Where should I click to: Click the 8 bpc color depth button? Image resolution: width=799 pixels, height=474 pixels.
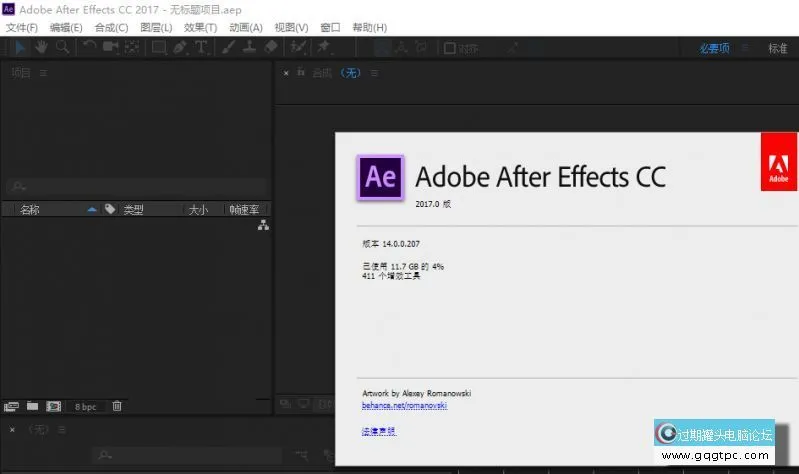point(86,406)
